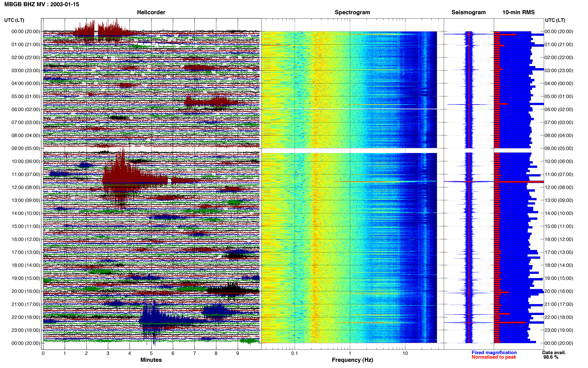Click the white data gap in spectrogram at 09:00
Screen dimensions: 588x368
coord(349,150)
